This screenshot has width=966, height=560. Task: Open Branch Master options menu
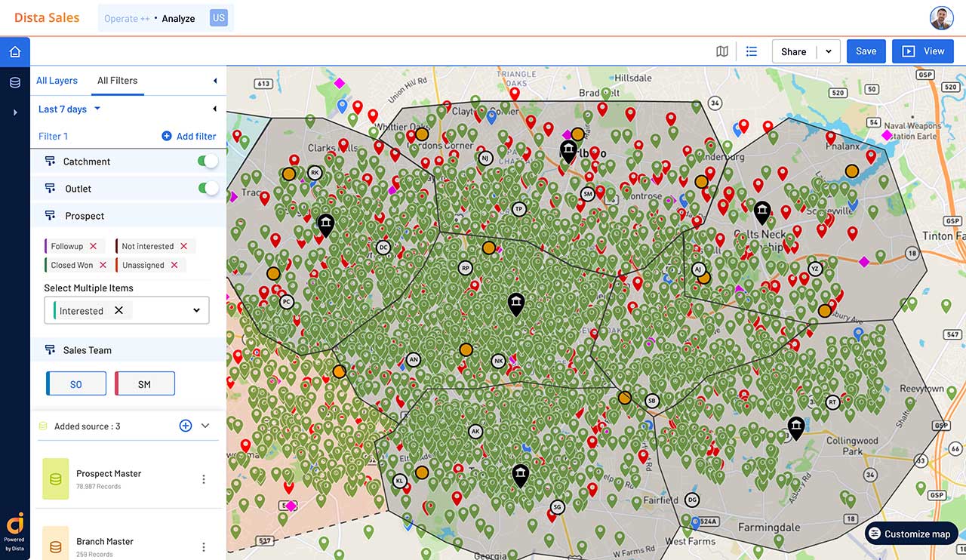[x=204, y=546]
